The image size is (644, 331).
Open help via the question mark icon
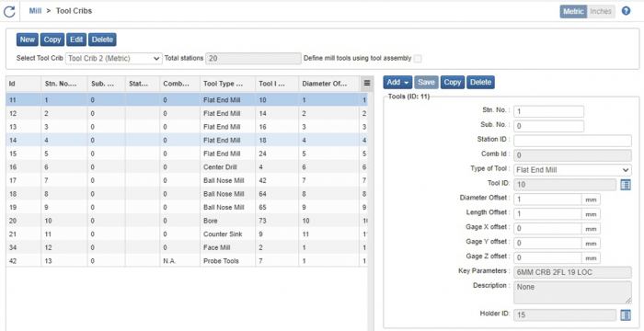[626, 11]
